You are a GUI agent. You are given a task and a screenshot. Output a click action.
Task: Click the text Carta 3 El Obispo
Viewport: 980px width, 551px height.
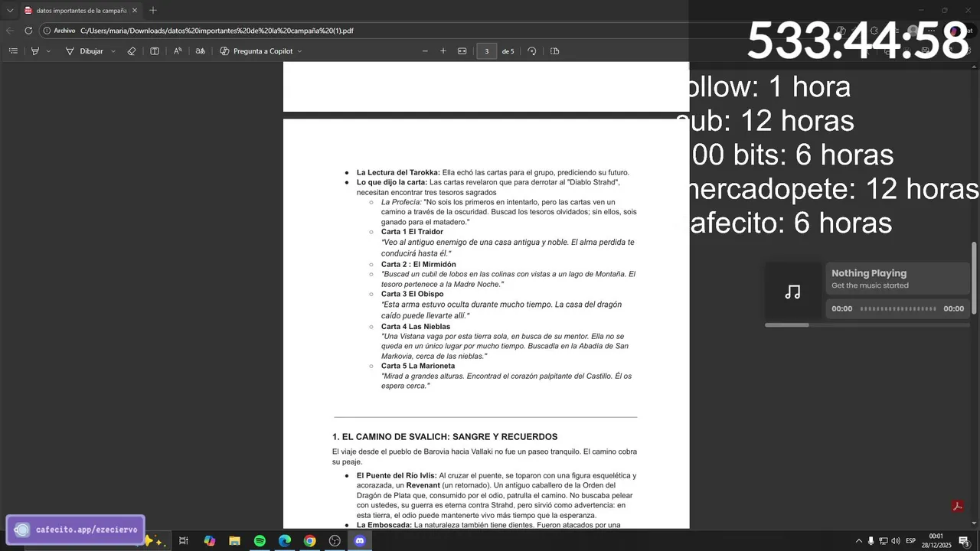point(412,294)
